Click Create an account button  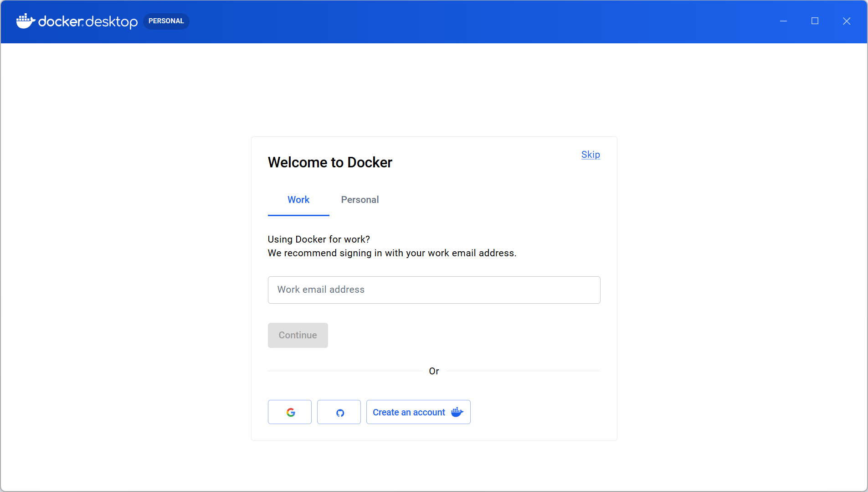418,412
